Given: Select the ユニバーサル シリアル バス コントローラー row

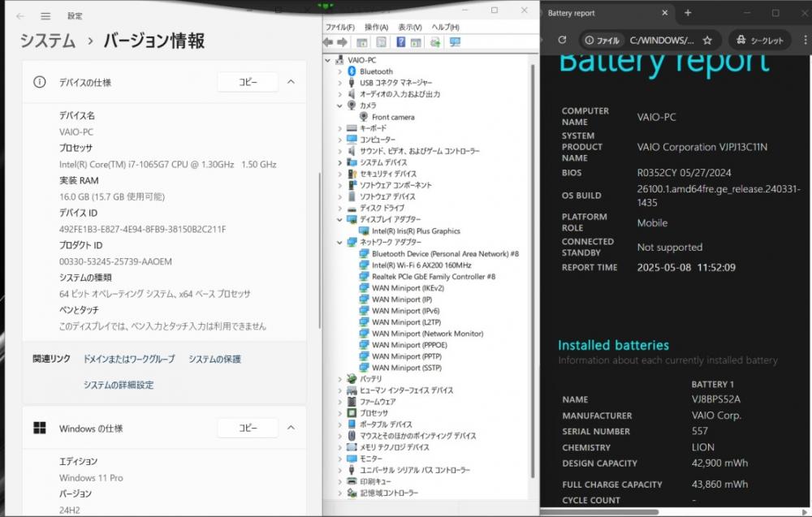Looking at the screenshot, I should pyautogui.click(x=415, y=470).
